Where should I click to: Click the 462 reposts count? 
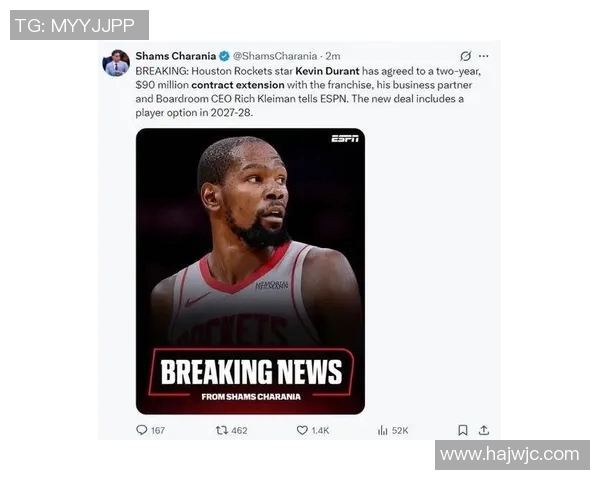pyautogui.click(x=239, y=431)
